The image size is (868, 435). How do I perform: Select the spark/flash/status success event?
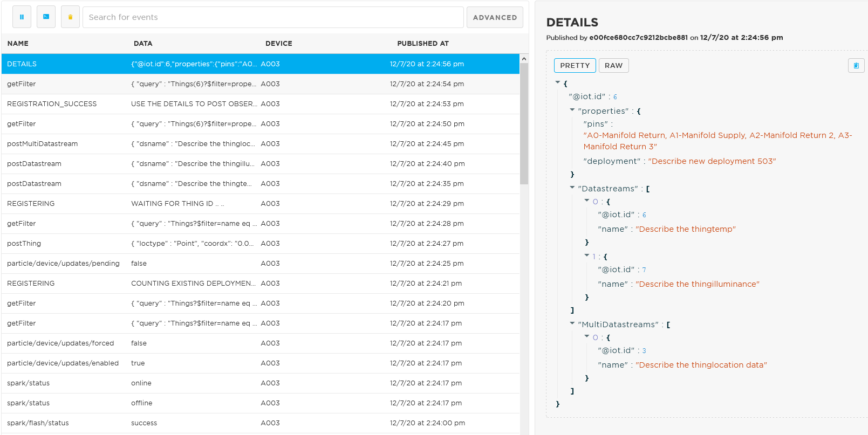coord(261,423)
